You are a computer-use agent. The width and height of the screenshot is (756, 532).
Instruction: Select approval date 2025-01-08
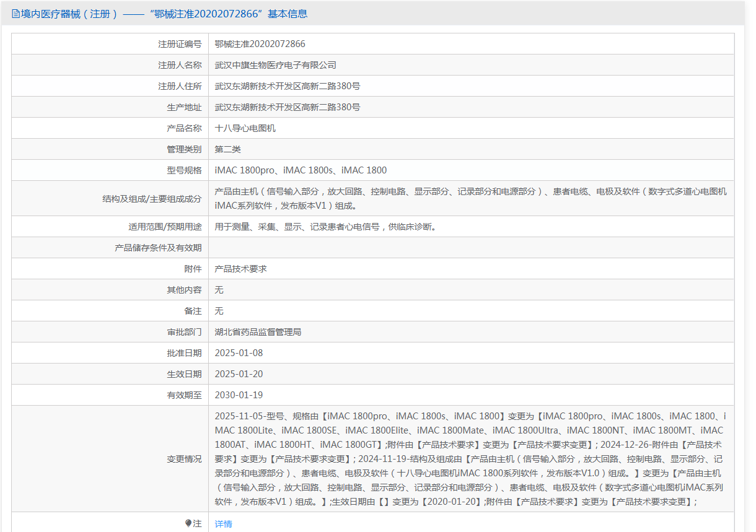click(239, 353)
